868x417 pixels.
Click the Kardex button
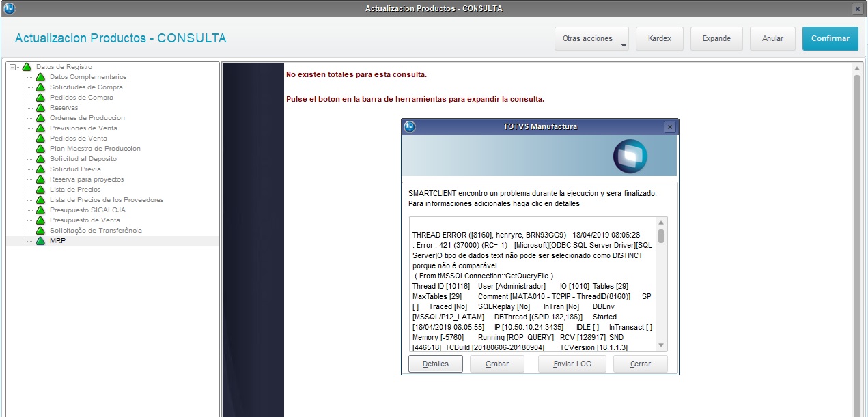coord(660,39)
